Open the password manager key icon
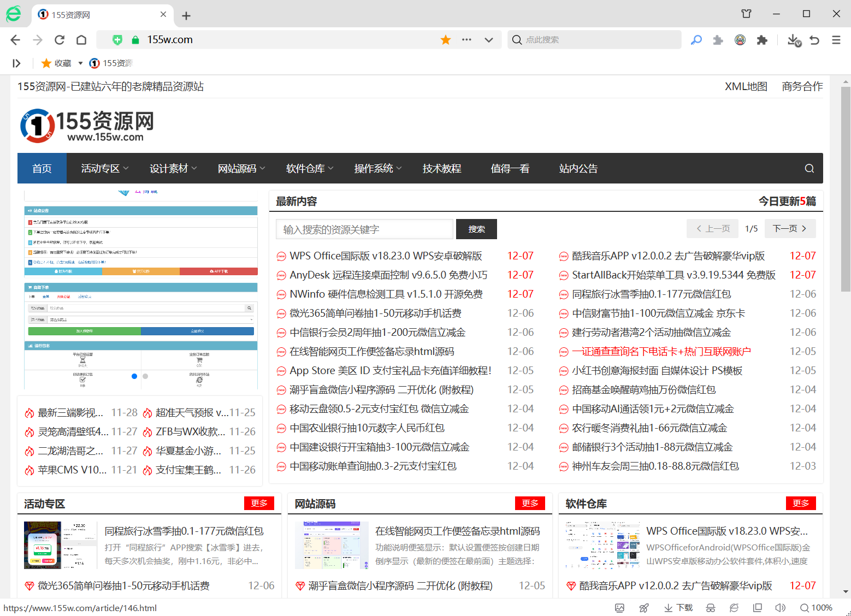The image size is (851, 616). [x=696, y=39]
